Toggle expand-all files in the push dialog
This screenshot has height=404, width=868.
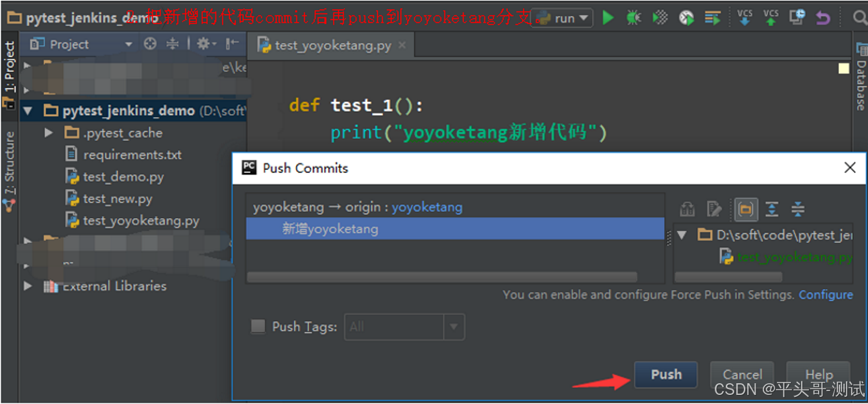tap(772, 209)
